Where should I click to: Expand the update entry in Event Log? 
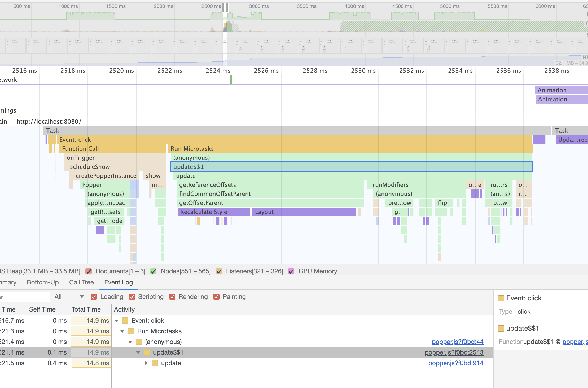pos(146,363)
